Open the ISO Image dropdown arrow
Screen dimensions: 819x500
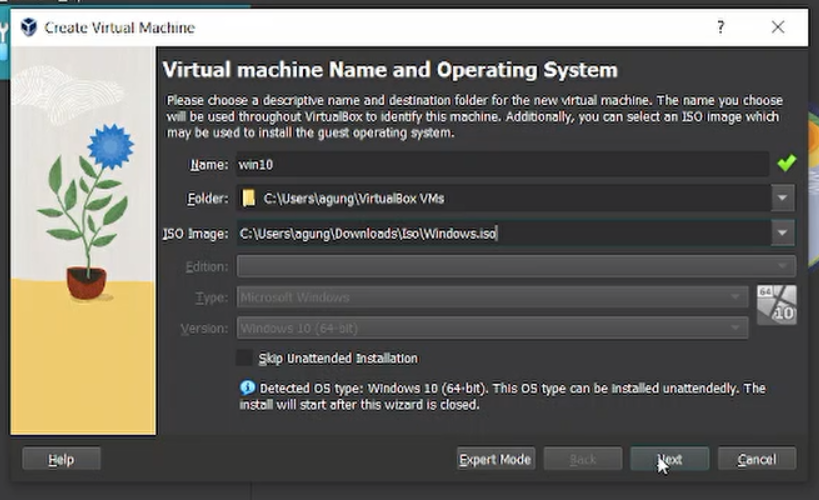(x=783, y=234)
